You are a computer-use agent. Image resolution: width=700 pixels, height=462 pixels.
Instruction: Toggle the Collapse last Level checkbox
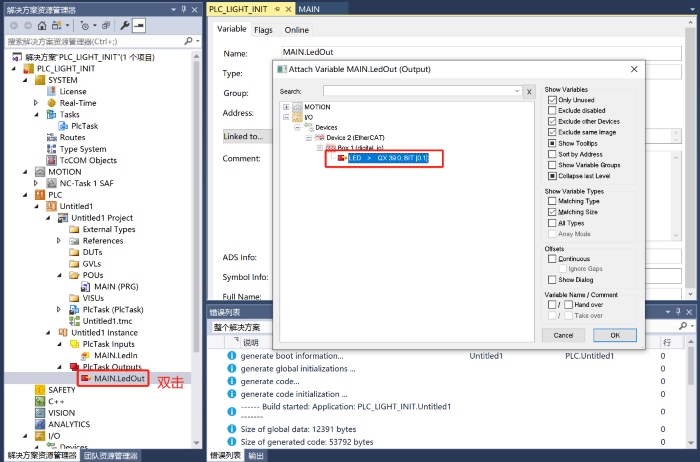(x=552, y=176)
